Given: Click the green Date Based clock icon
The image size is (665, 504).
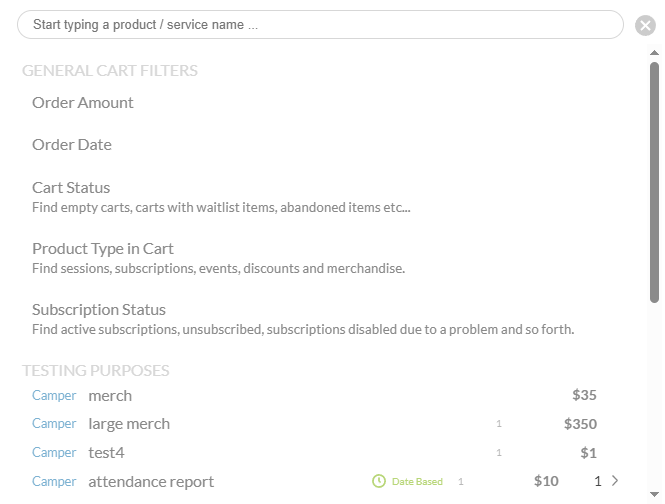Looking at the screenshot, I should (379, 481).
